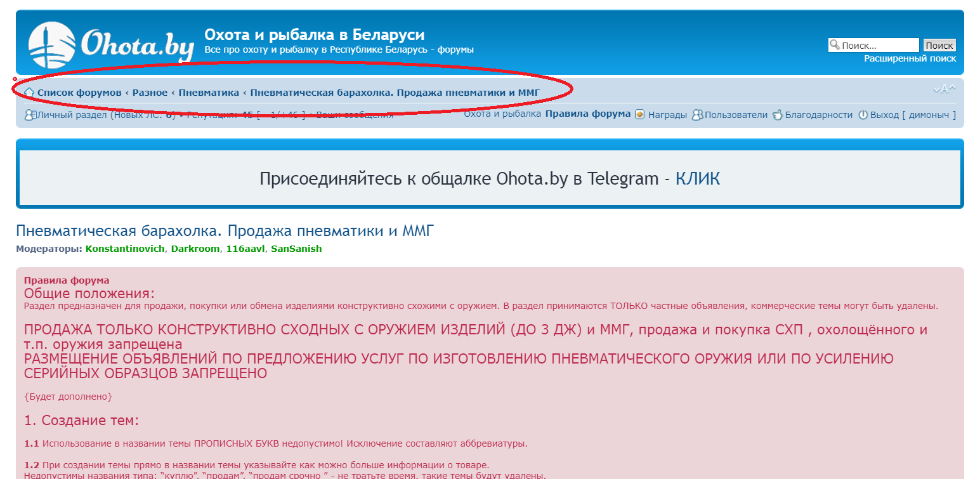Viewport: 980px width, 479px height.
Task: Click the font size change icon
Action: click(x=944, y=89)
